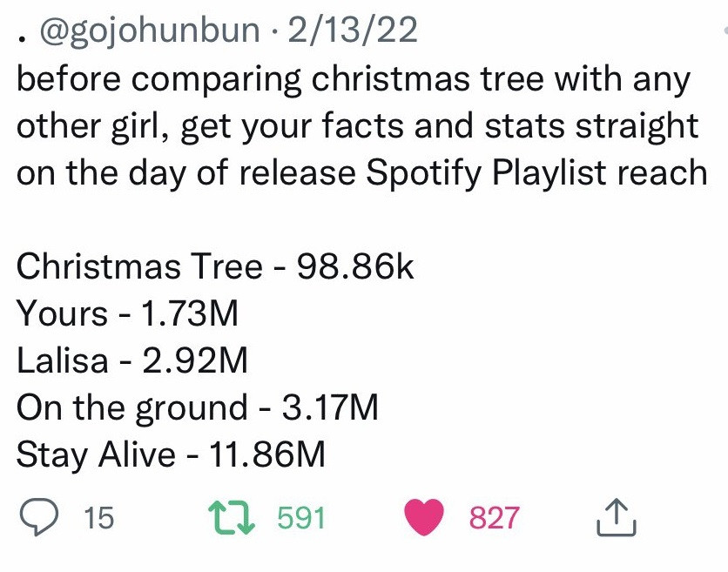Click the 'On the ground - 3.17M' line
Image resolution: width=728 pixels, height=572 pixels.
click(x=198, y=407)
